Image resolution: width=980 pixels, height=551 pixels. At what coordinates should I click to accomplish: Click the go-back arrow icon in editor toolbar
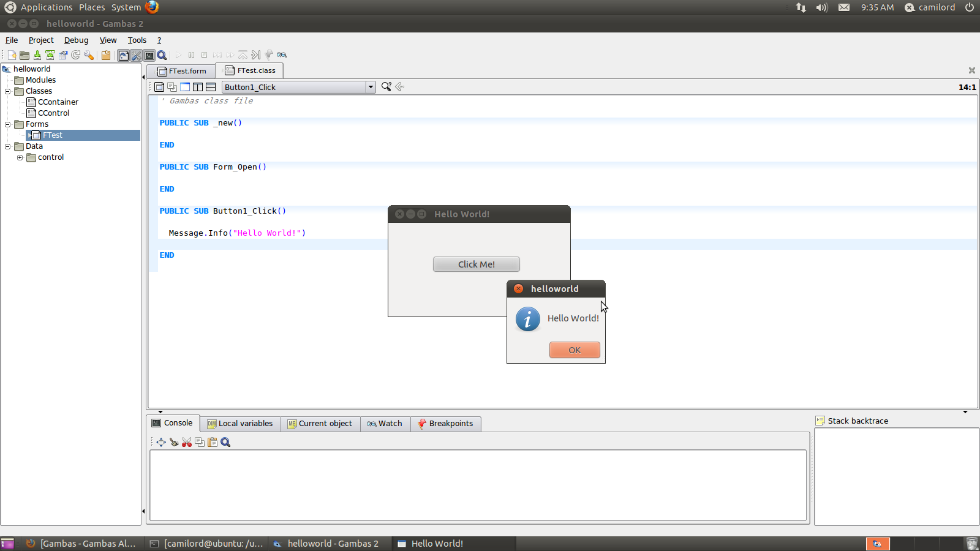[x=400, y=87]
